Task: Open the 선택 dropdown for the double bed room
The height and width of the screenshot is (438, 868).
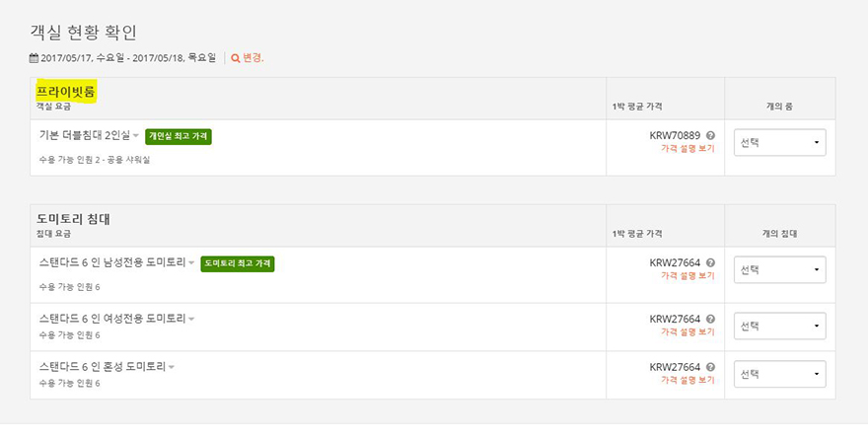Action: (779, 143)
